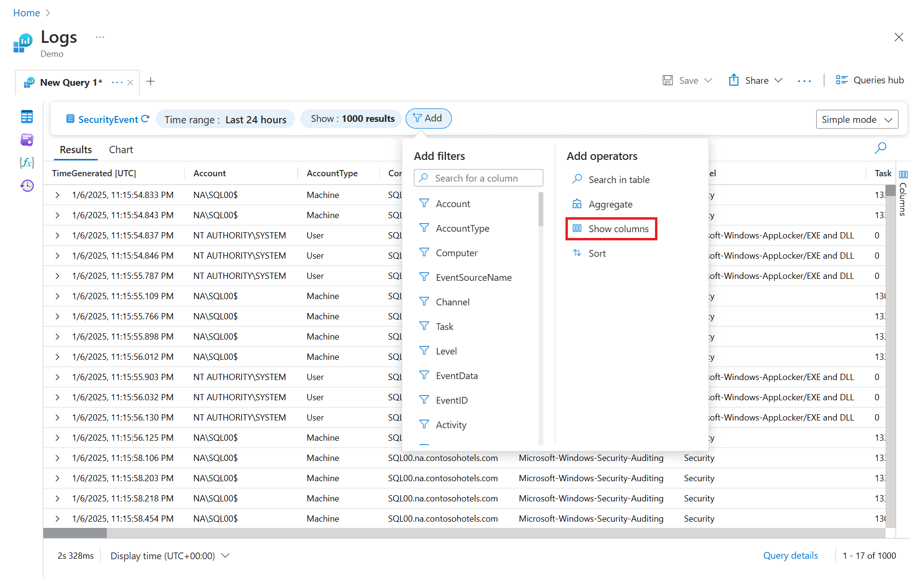Click the search magnifier above results grid
The width and height of the screenshot is (924, 578).
pyautogui.click(x=880, y=148)
